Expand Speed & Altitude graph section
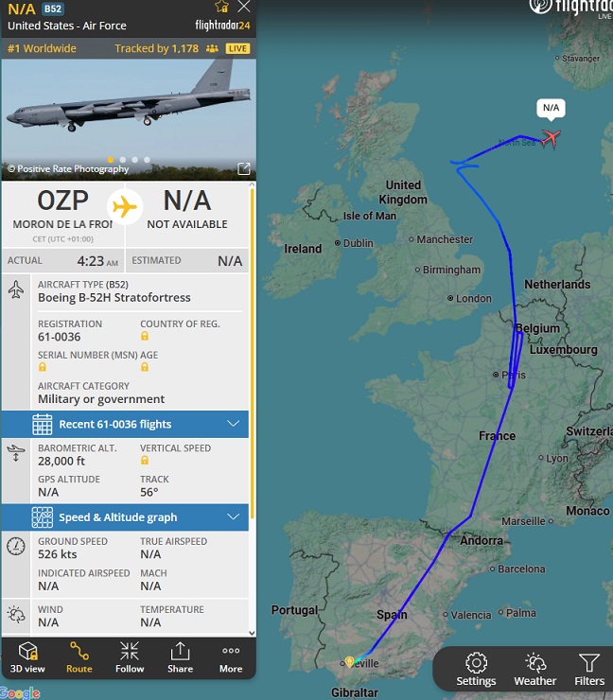 [234, 517]
